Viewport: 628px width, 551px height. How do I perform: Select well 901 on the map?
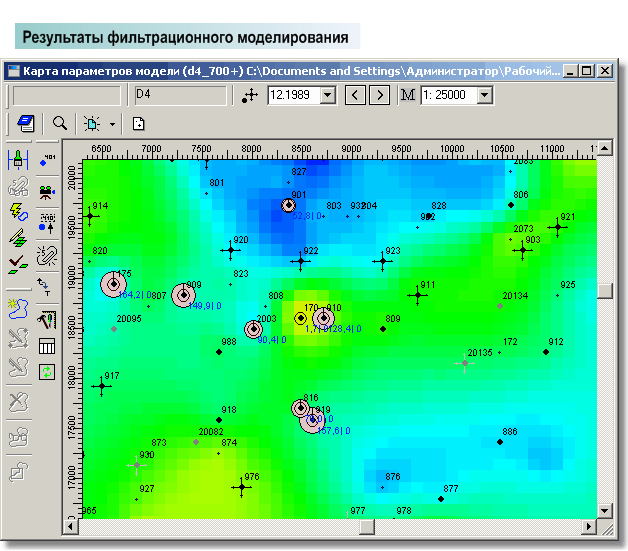(288, 205)
